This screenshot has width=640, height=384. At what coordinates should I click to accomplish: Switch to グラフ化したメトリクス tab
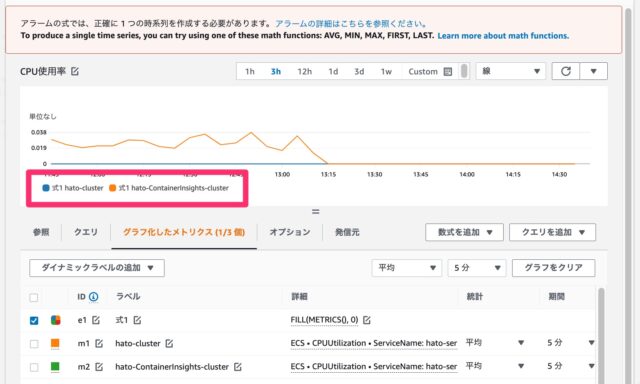tap(184, 232)
